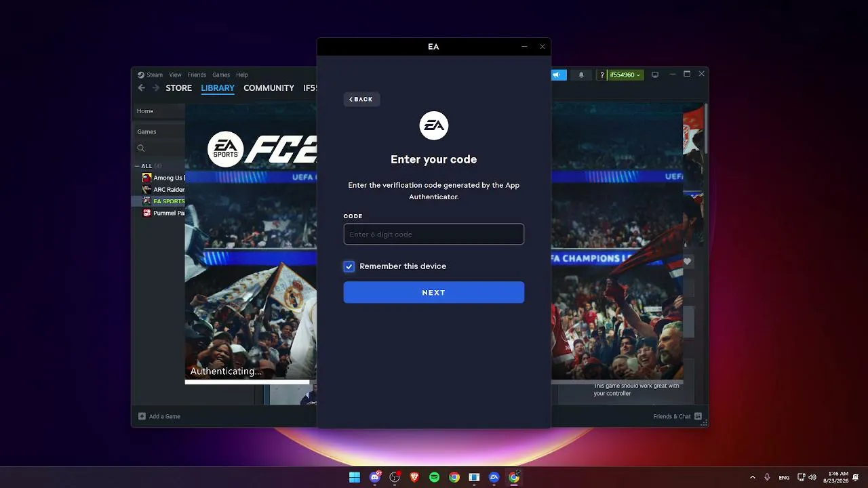
Task: Open Steam announcements megaphone icon
Action: [x=558, y=75]
